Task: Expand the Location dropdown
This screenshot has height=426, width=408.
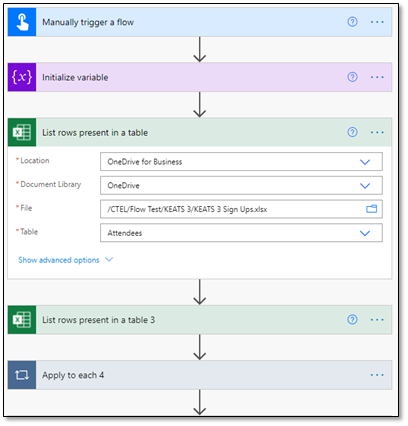Action: pos(365,162)
